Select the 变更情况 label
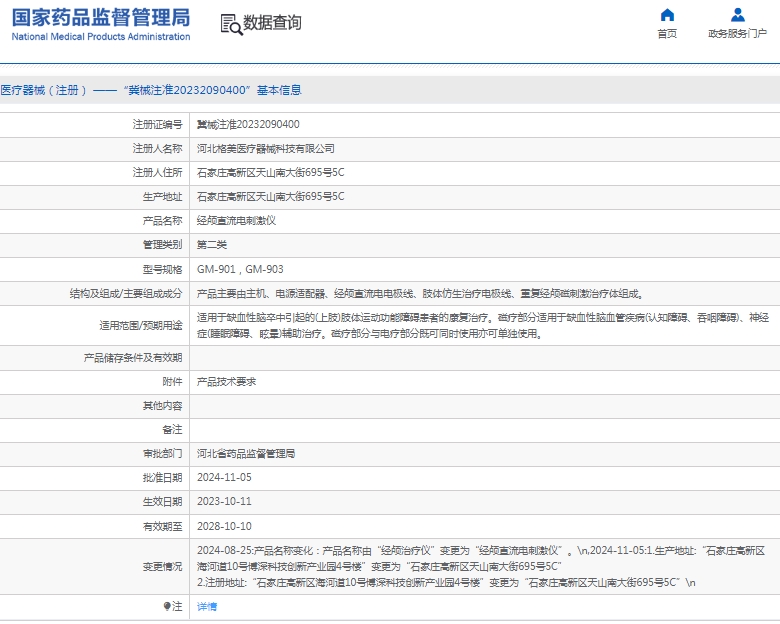 163,566
